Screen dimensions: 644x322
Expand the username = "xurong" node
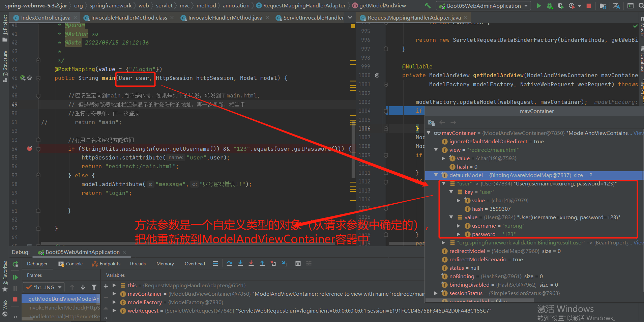click(458, 226)
